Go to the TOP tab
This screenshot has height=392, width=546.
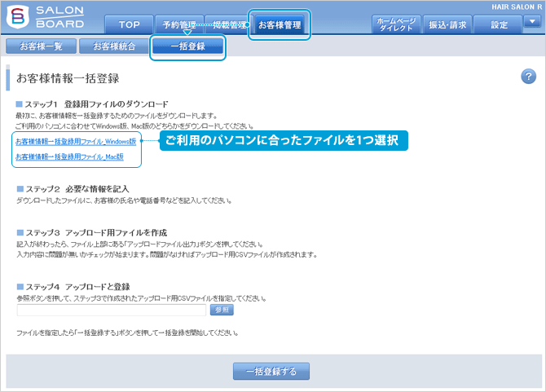tap(130, 24)
